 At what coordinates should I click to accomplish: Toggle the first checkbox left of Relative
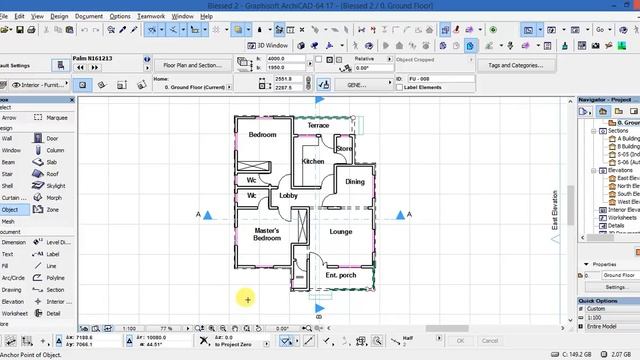click(x=319, y=60)
